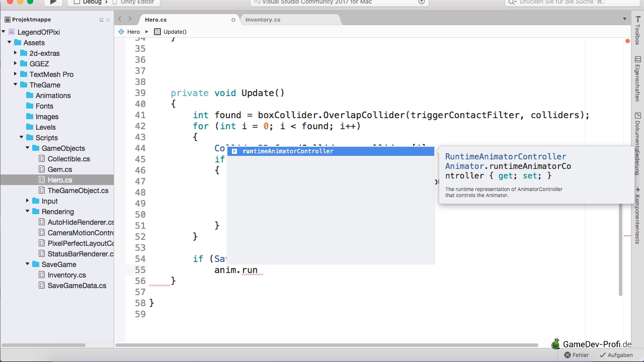
Task: Expand the Input folder
Action: pyautogui.click(x=28, y=201)
